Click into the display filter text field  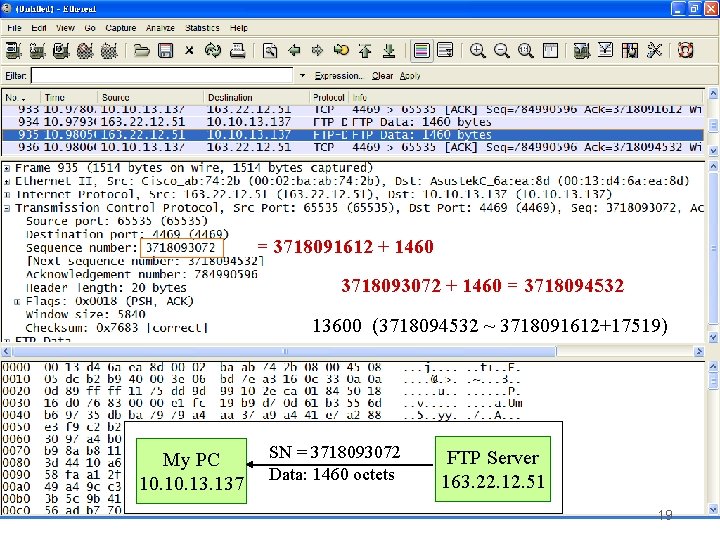click(x=162, y=75)
